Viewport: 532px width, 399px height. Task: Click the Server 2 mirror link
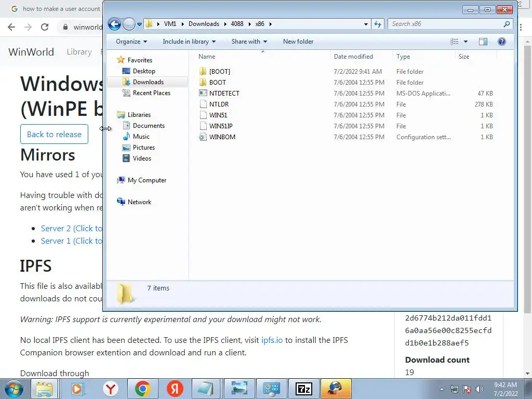(71, 229)
